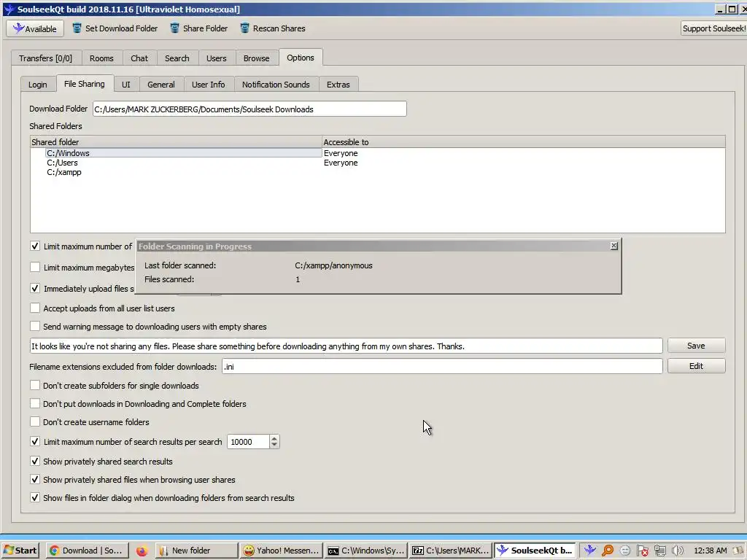Click the Yahoo Messenger smiley tray icon
747x560 pixels.
[x=625, y=551]
